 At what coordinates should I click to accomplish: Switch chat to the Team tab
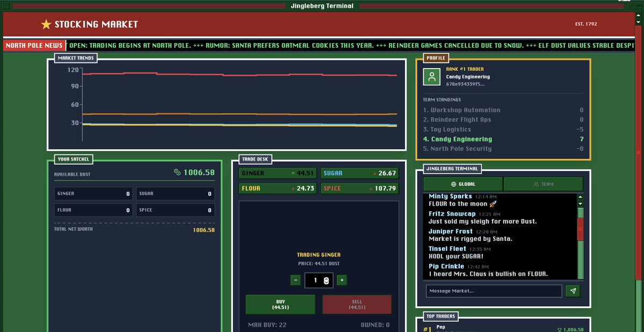coord(544,184)
